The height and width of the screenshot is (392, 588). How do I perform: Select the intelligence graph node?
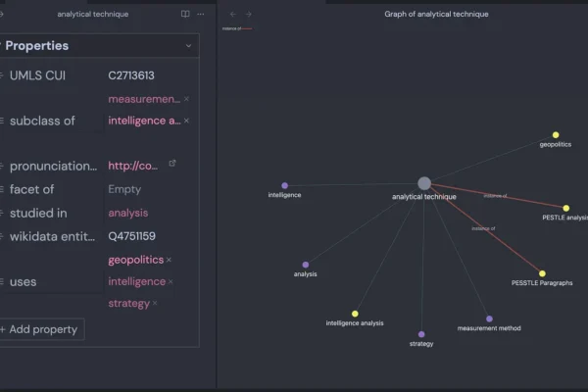point(284,185)
